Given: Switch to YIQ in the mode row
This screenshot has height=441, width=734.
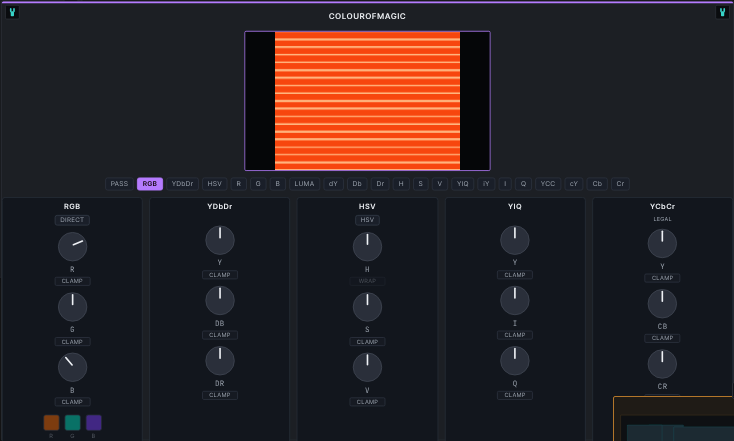Looking at the screenshot, I should pos(462,184).
